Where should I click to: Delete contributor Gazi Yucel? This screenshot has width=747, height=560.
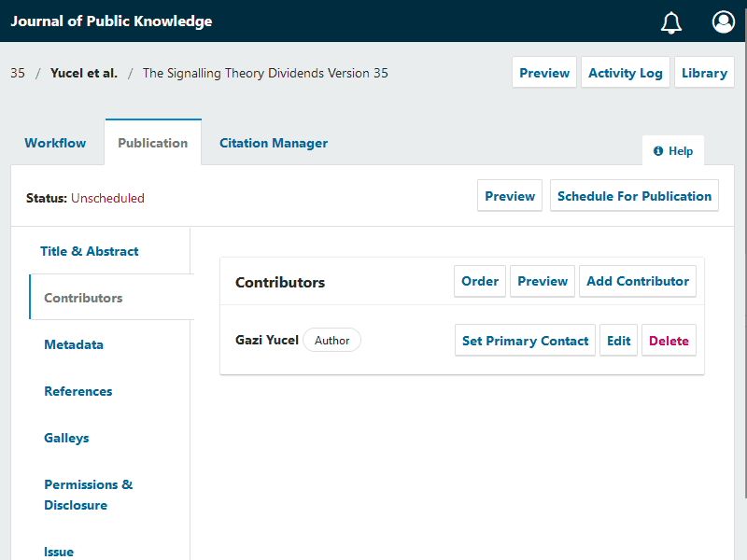(x=669, y=341)
